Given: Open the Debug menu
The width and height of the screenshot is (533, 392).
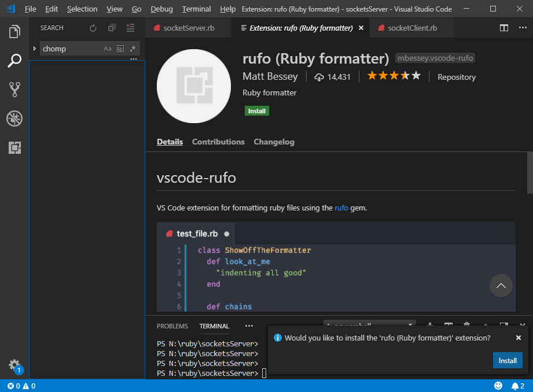Looking at the screenshot, I should 161,9.
